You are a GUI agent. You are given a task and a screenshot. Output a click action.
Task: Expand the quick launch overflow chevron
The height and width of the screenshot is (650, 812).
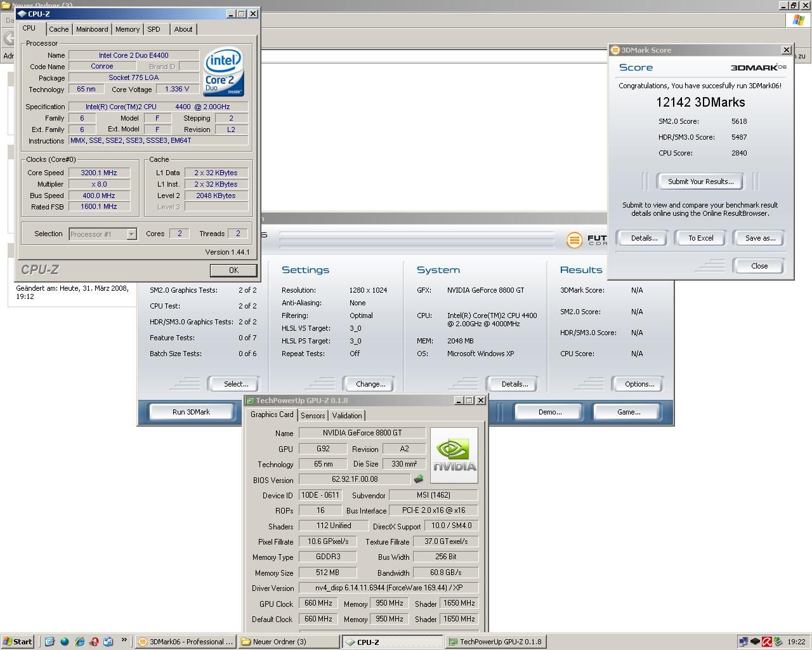point(124,640)
